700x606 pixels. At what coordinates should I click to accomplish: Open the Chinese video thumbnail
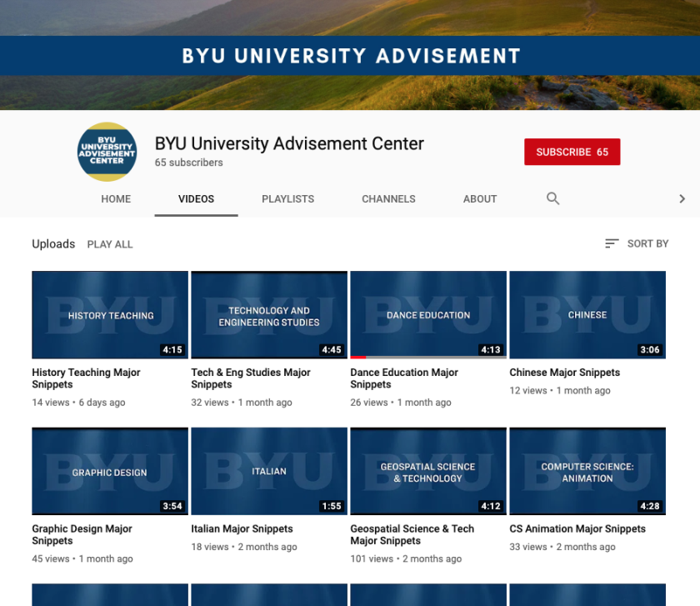click(587, 315)
